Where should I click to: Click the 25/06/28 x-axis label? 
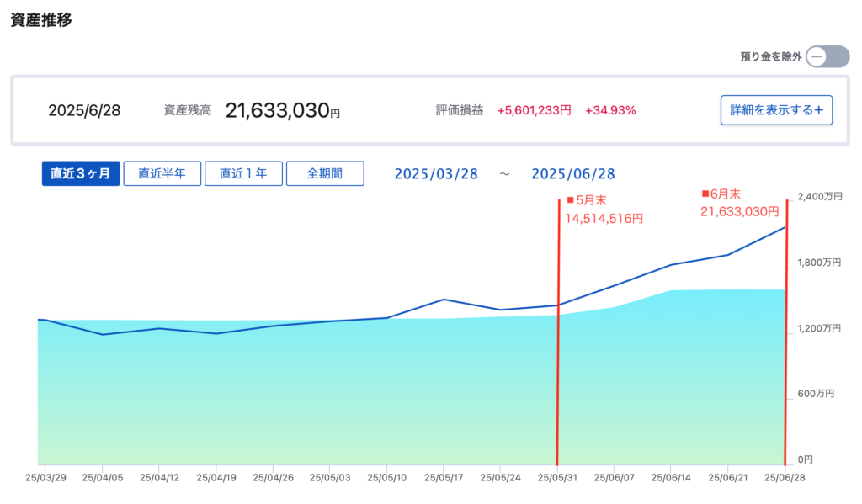pyautogui.click(x=785, y=478)
